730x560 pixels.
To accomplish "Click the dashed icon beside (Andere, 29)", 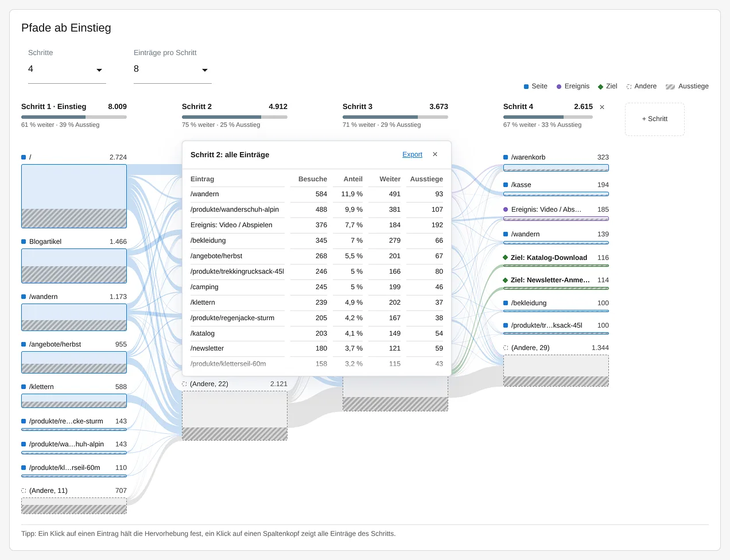I will [x=506, y=348].
